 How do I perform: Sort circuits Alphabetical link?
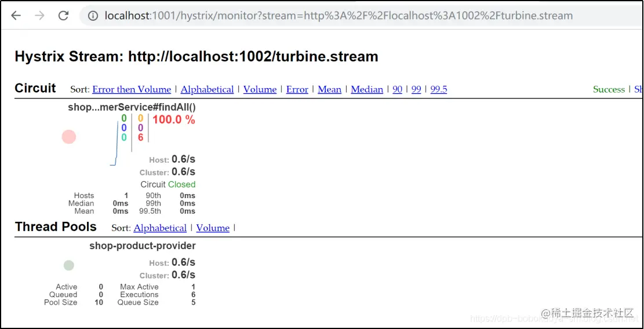point(207,89)
